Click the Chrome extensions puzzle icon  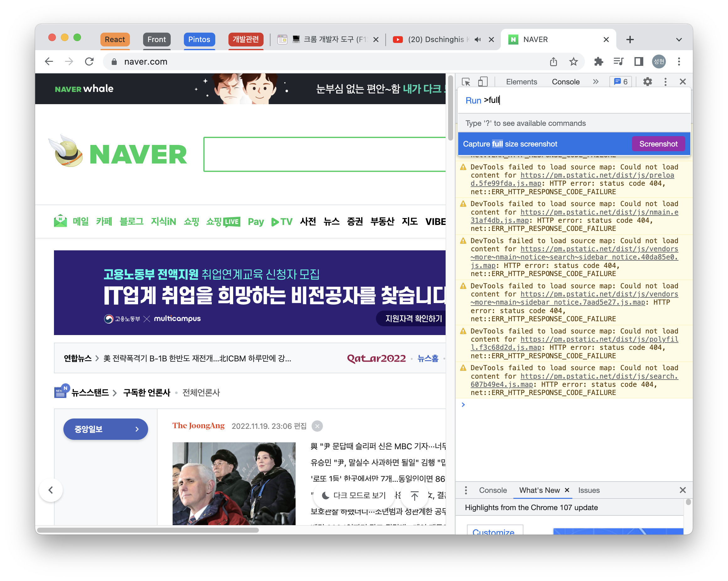[598, 61]
